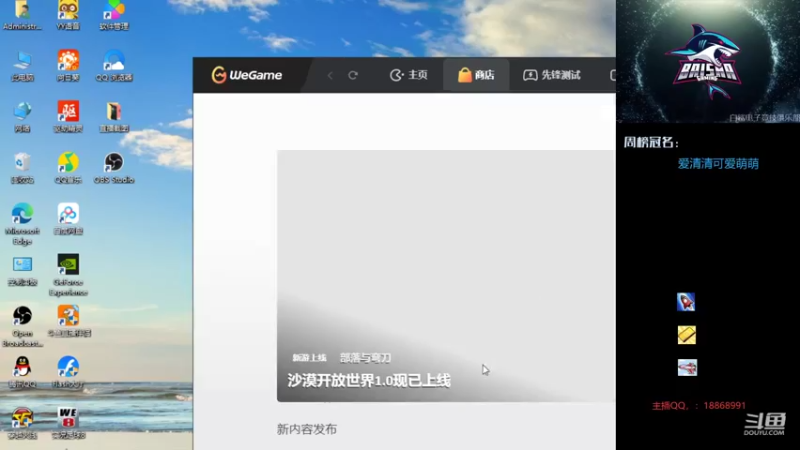Select the 商店 store tab
This screenshot has height=450, width=800.
click(476, 75)
